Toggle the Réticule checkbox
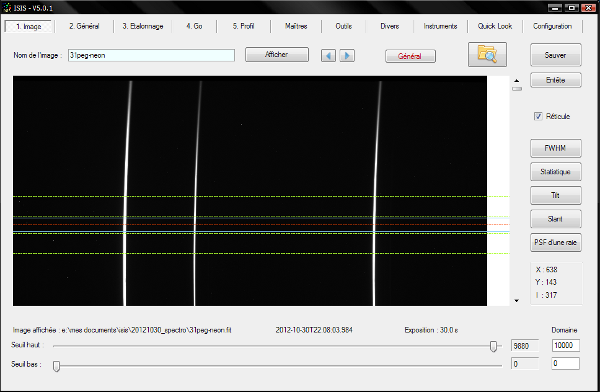The image size is (600, 392). coord(538,116)
